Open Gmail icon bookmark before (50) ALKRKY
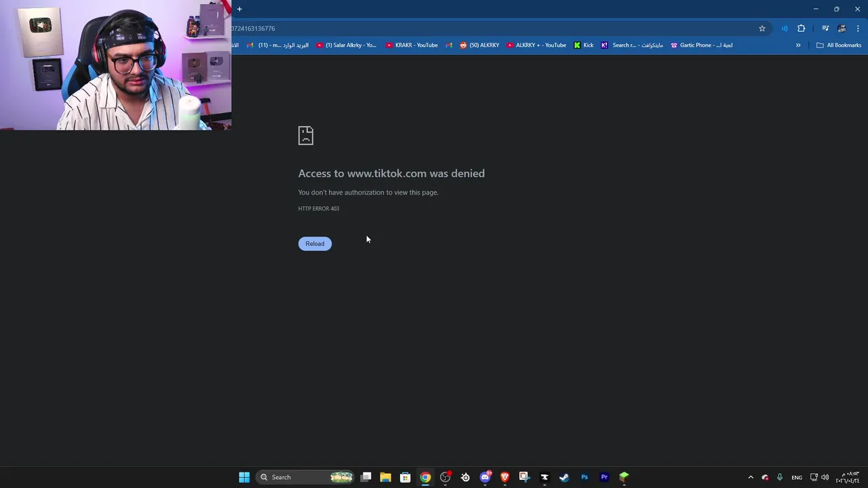This screenshot has height=488, width=868. [448, 45]
